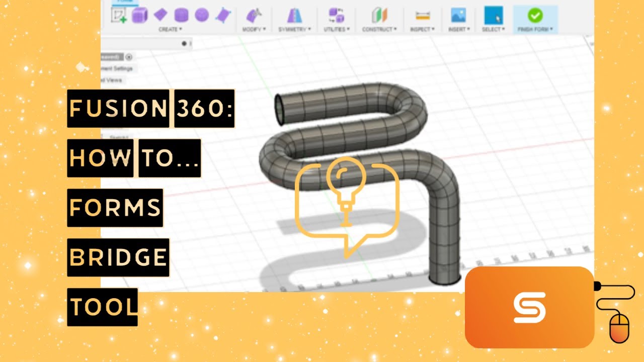The image size is (644, 362).
Task: Select the Create Sketch tool icon
Action: (119, 15)
